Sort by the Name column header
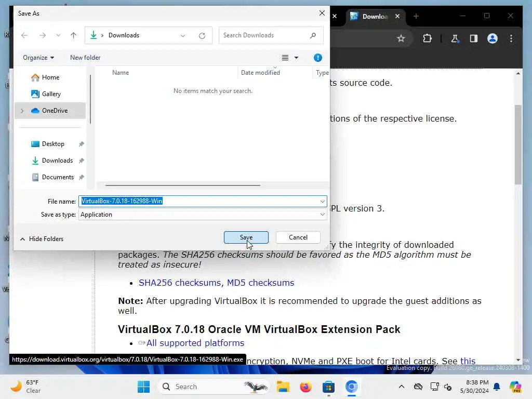This screenshot has width=532, height=399. click(121, 73)
